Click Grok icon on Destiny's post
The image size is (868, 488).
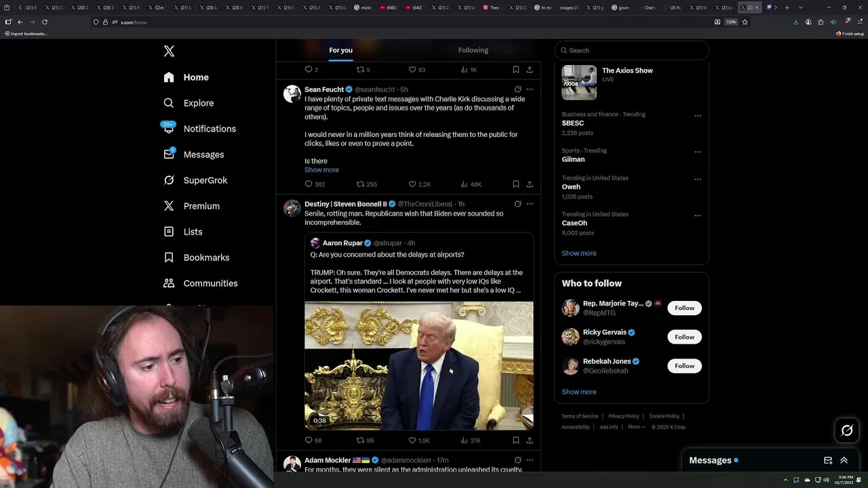click(x=517, y=204)
